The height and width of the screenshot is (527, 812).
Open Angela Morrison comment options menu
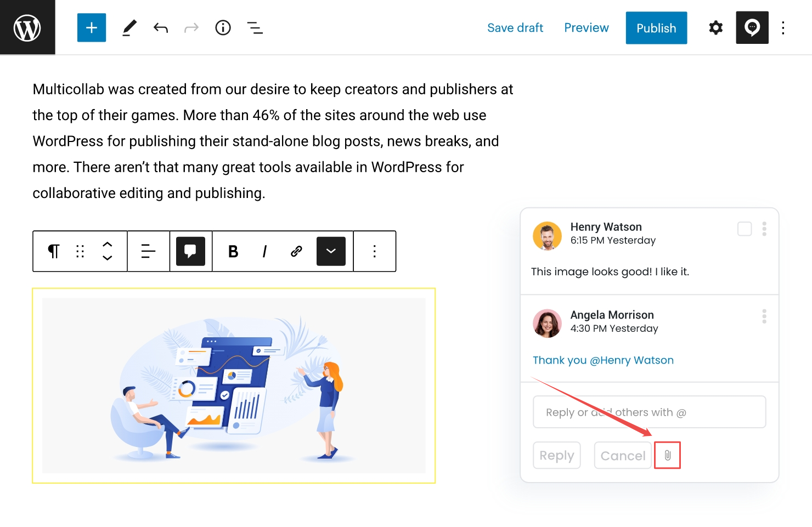tap(764, 316)
